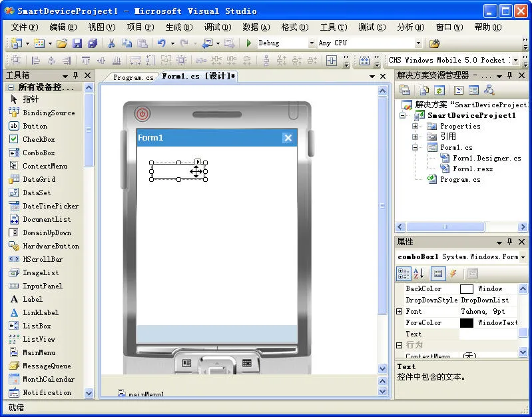
Task: Switch properties to alphabetical sort view
Action: click(x=419, y=273)
